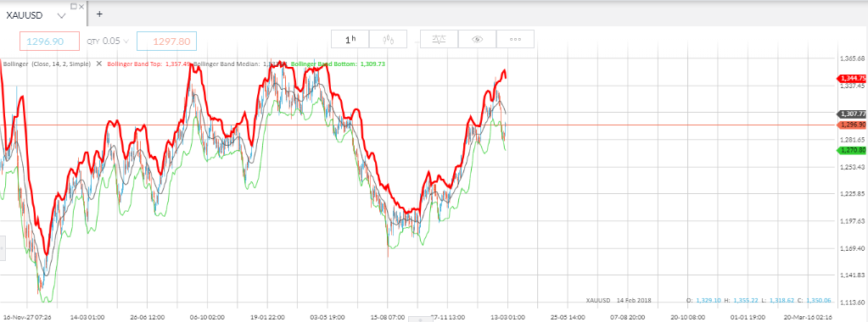868x322 pixels.
Task: Remove the Bollinger indicator with X
Action: tap(99, 64)
